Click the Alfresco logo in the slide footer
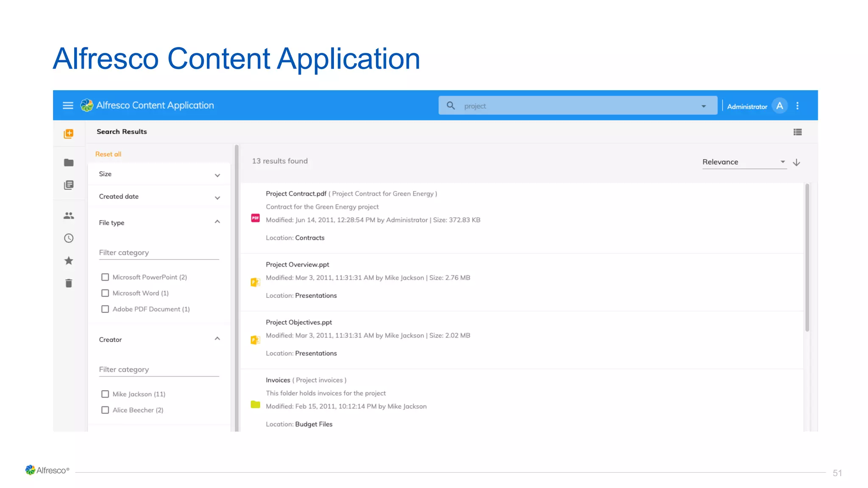Image resolution: width=868 pixels, height=488 pixels. (47, 470)
